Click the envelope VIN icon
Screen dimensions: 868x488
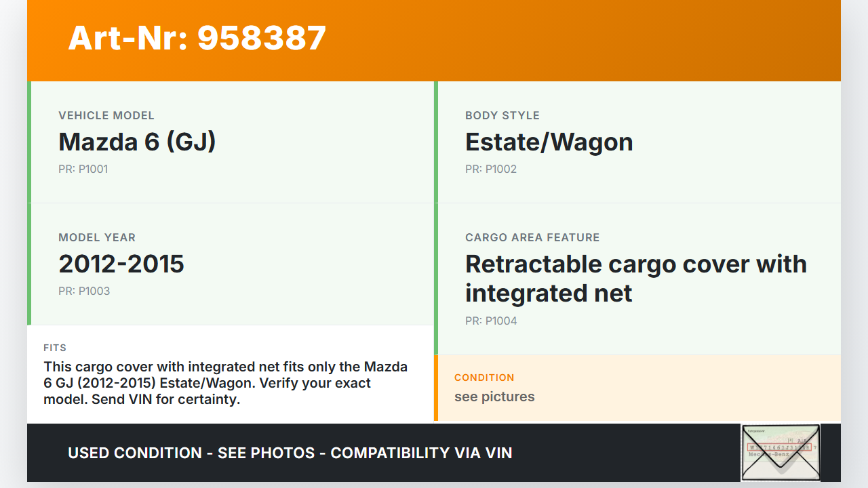click(x=781, y=452)
